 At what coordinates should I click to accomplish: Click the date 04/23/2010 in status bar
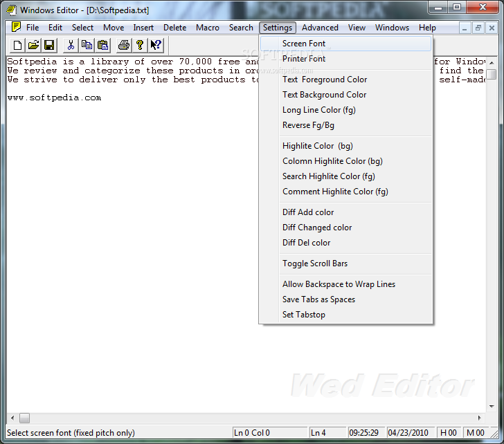pos(410,433)
